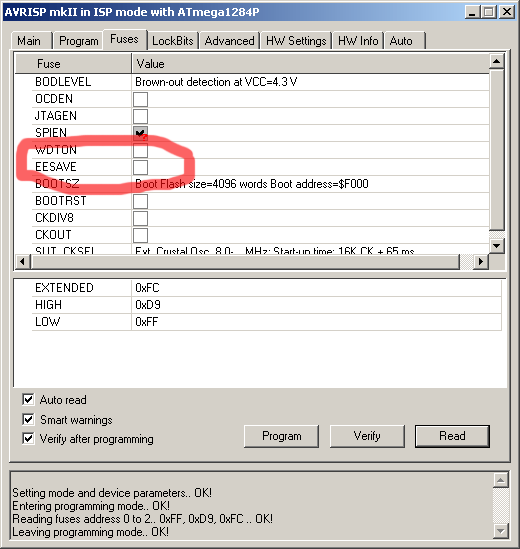Image resolution: width=520 pixels, height=549 pixels.
Task: Edit the EXTENDED fuse byte 0xFC
Action: click(317, 288)
